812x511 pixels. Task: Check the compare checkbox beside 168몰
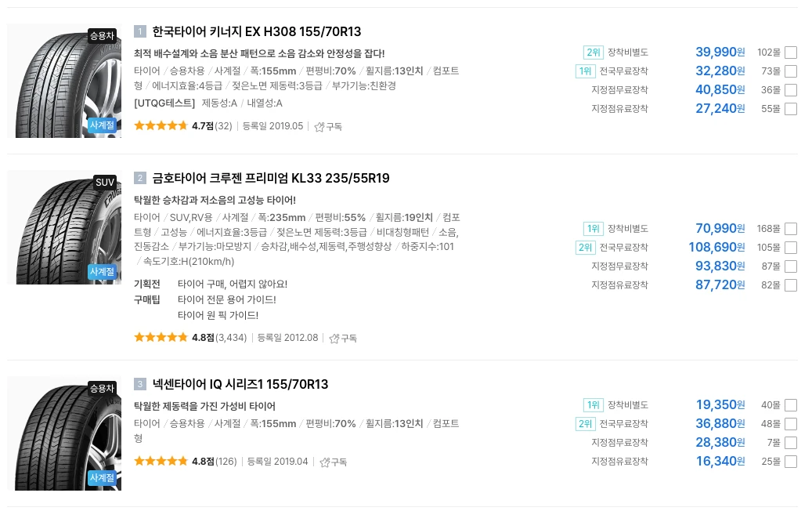pyautogui.click(x=790, y=228)
